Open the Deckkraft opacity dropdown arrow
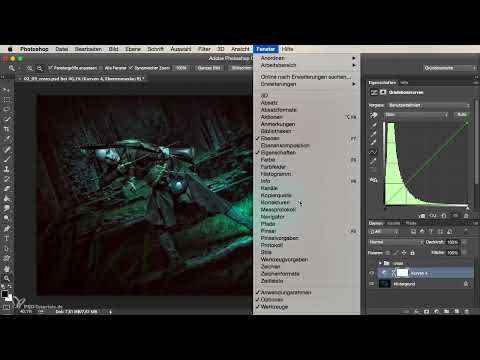This screenshot has width=480, height=360. coord(465,242)
